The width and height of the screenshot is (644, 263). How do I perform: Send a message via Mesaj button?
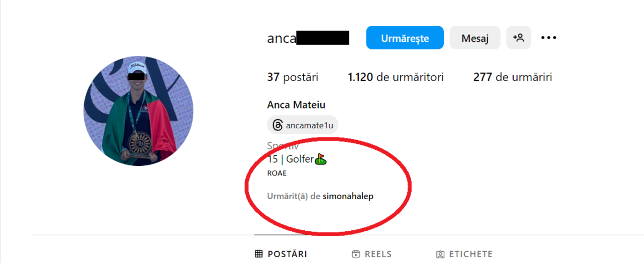click(475, 38)
